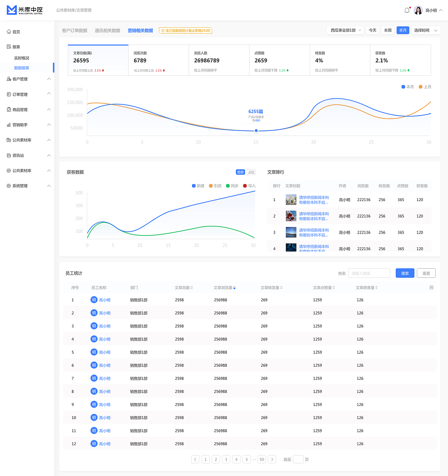Screen dimensions: 448x476
Task: Click the 订单管理 sidebar icon
Action: click(x=9, y=95)
